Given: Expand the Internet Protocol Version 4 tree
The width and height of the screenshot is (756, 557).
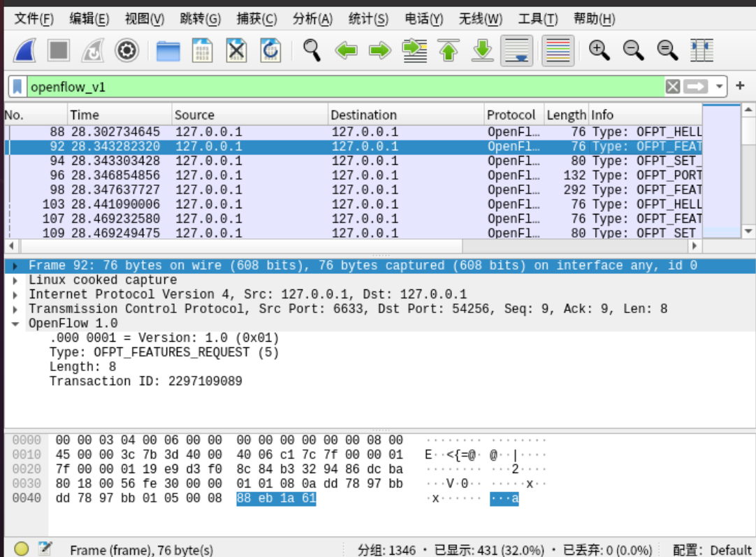Looking at the screenshot, I should [x=15, y=294].
